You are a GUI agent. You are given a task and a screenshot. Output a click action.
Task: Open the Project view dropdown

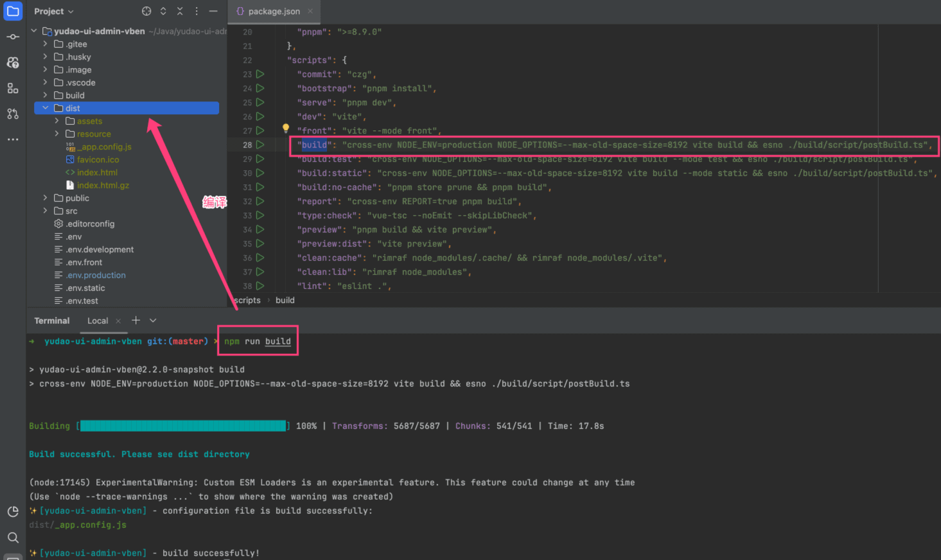(54, 11)
